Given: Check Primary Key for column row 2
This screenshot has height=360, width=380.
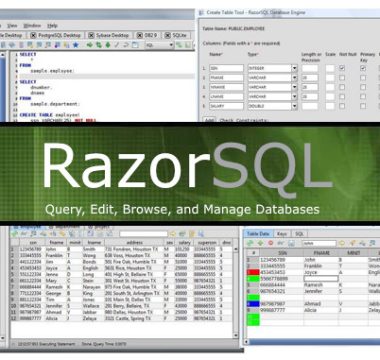Looking at the screenshot, I should click(363, 78).
